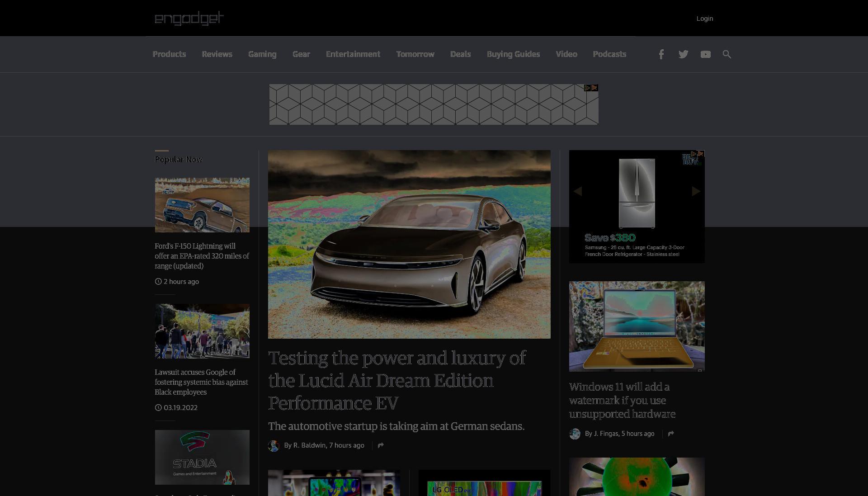Click the top geometric banner advertisement
Screen dimensions: 868x496
tap(434, 104)
